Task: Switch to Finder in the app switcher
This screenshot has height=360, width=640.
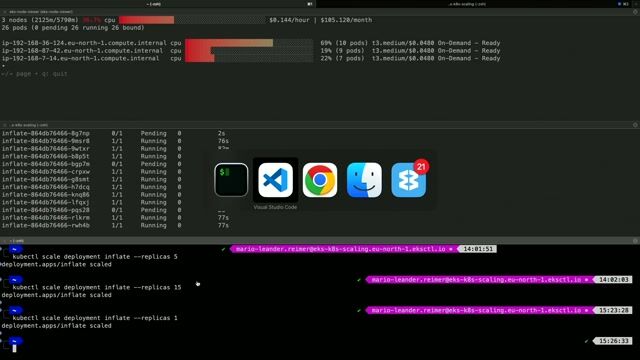Action: pos(364,180)
